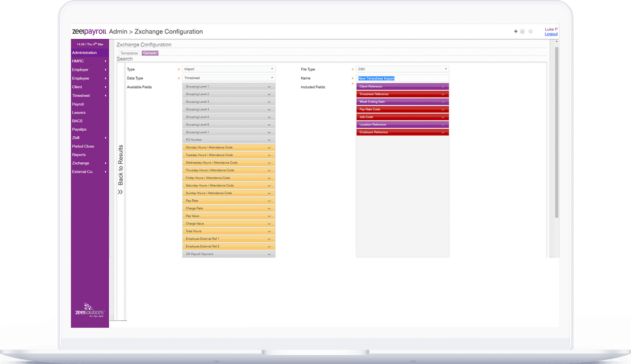
Task: Select the Client Reference included field
Action: point(403,86)
